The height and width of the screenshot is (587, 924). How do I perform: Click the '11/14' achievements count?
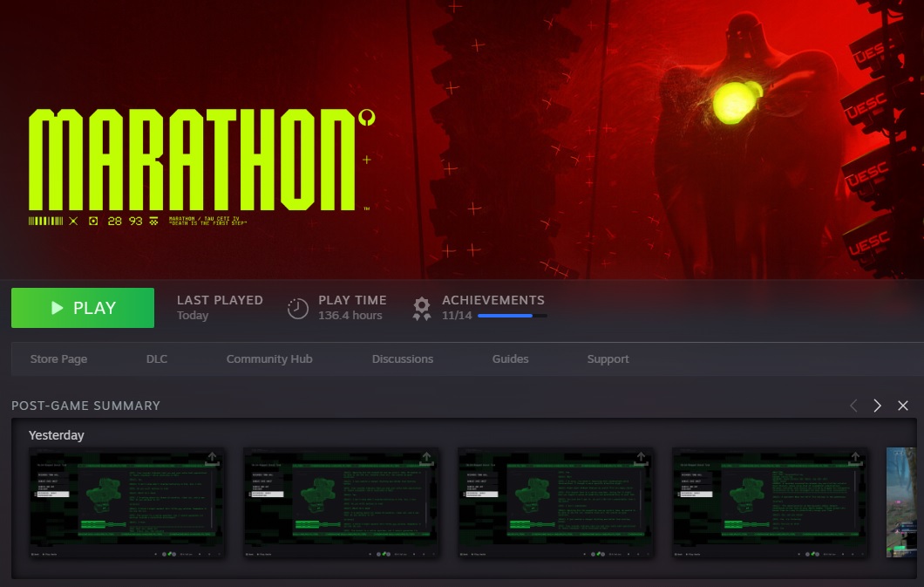pyautogui.click(x=457, y=316)
